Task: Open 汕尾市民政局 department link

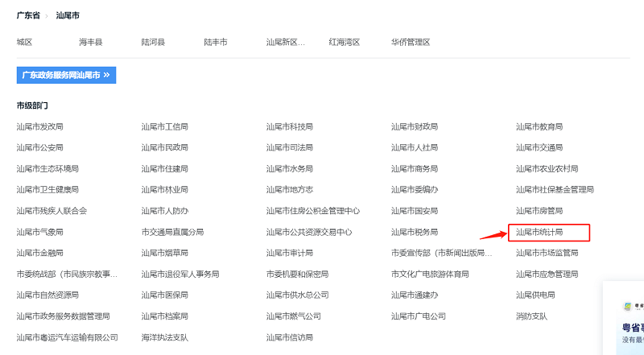Action: pyautogui.click(x=165, y=147)
